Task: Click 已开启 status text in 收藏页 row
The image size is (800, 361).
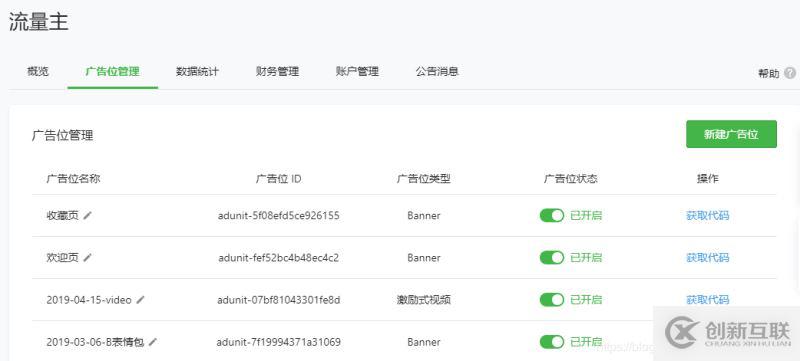Action: coord(586,216)
